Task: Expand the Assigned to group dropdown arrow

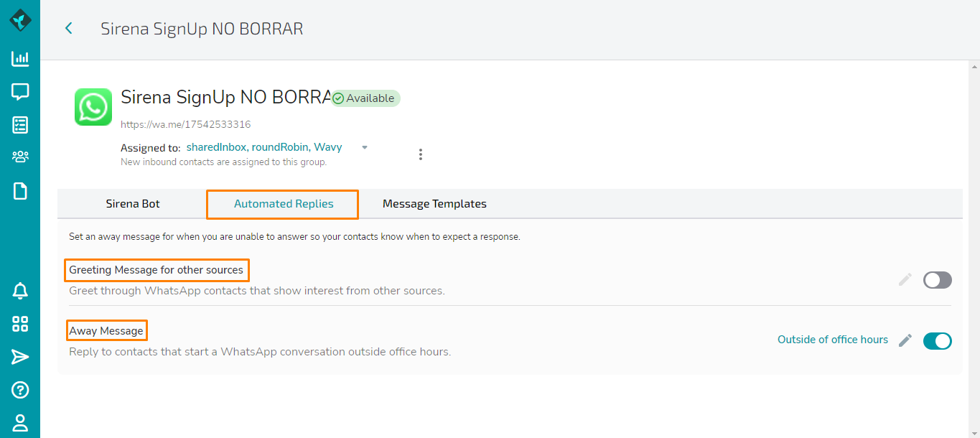Action: (x=365, y=147)
